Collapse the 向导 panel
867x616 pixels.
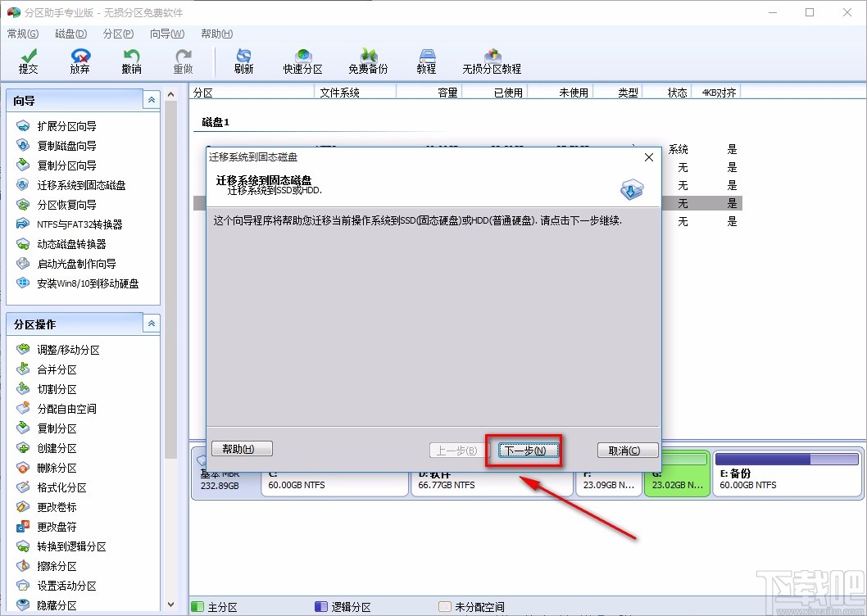tap(152, 100)
